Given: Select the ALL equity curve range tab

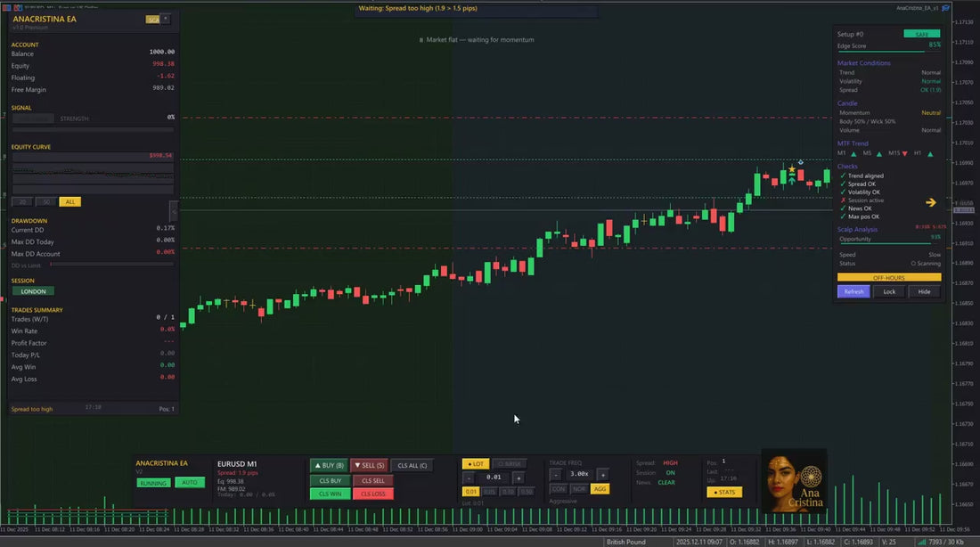Looking at the screenshot, I should (69, 202).
